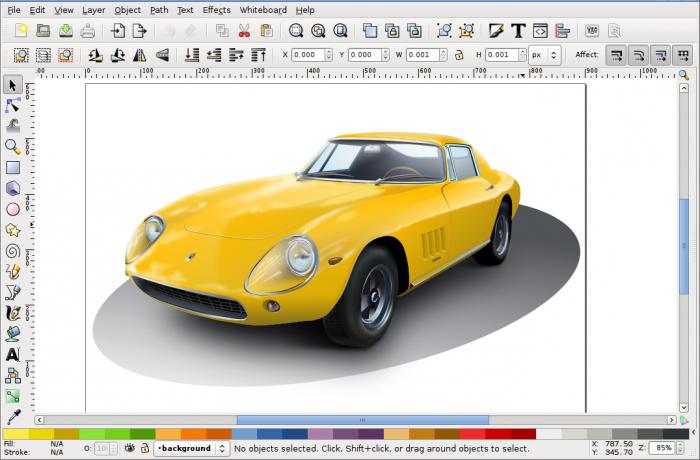Image resolution: width=700 pixels, height=460 pixels.
Task: Pick the Tweak tool
Action: pos(12,126)
